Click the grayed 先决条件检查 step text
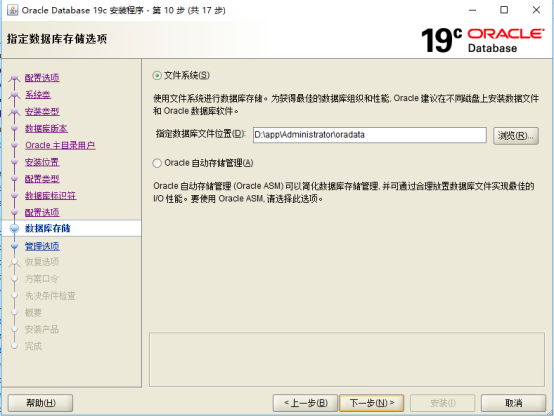Viewport: 554px width, 420px height. point(50,296)
